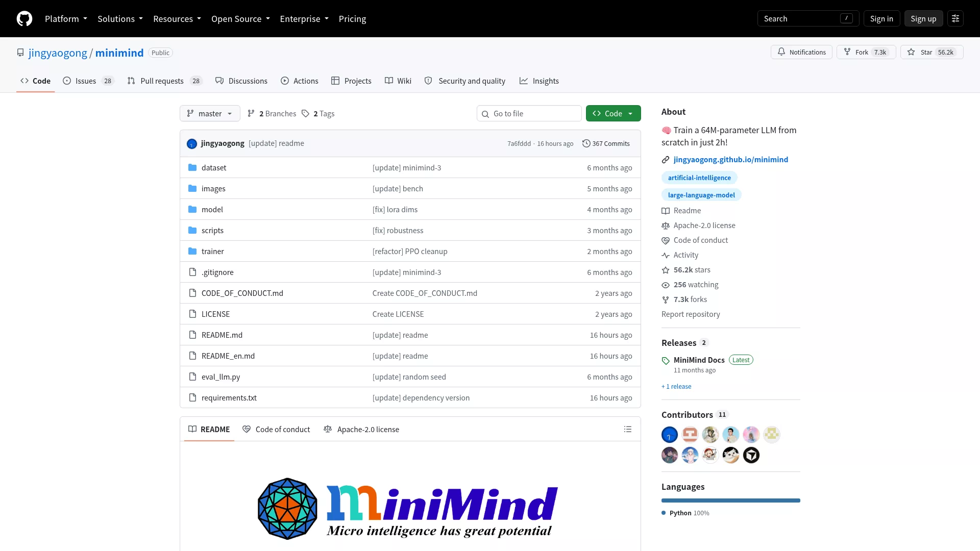Expand the Resources menu

point(177,19)
